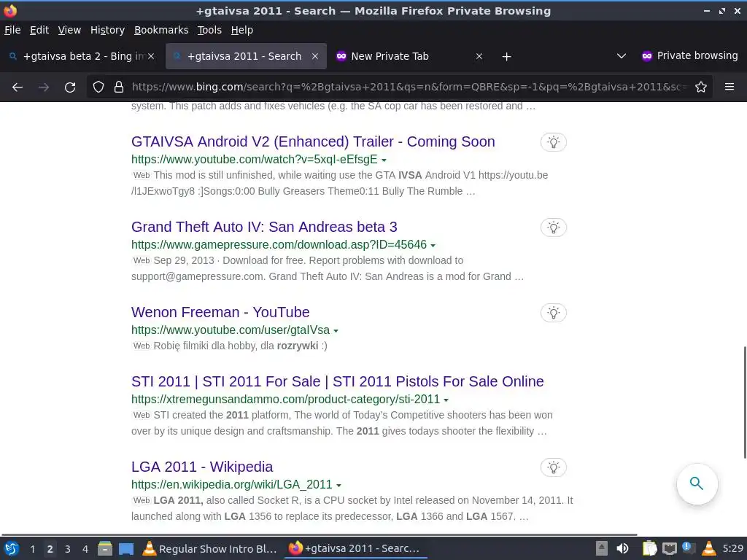Reload the current Bing page

point(70,87)
